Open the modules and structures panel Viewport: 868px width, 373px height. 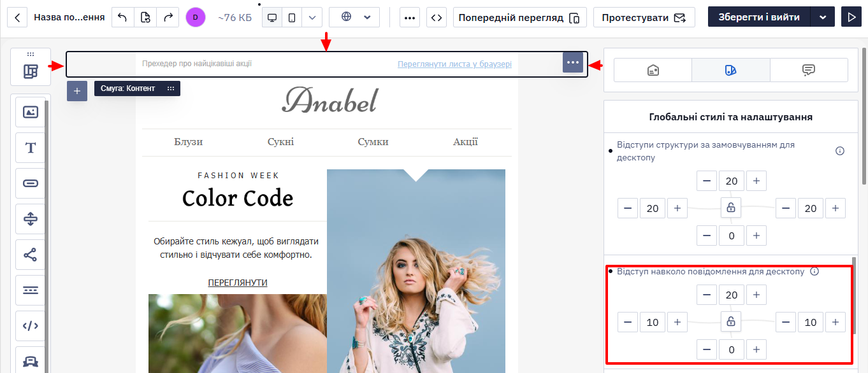pos(31,71)
